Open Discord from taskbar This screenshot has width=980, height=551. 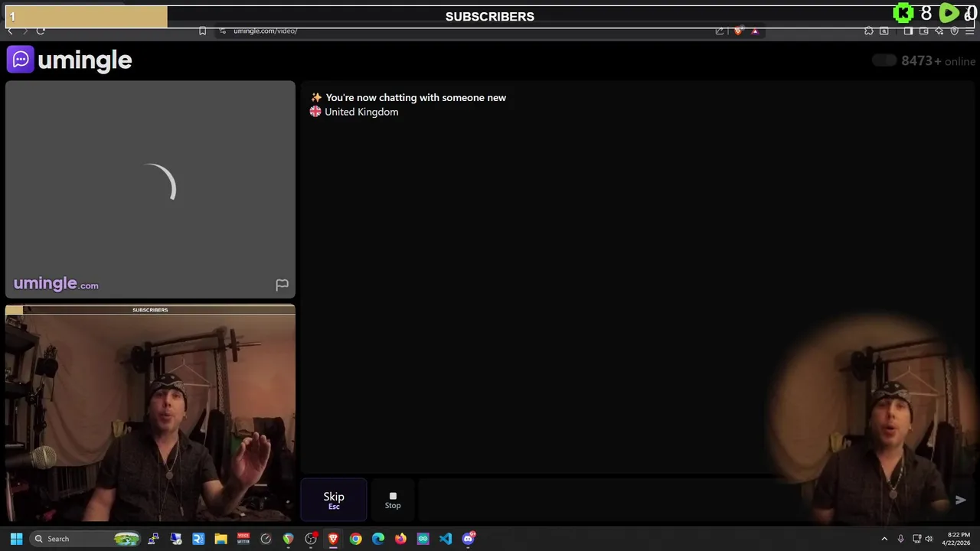click(469, 539)
